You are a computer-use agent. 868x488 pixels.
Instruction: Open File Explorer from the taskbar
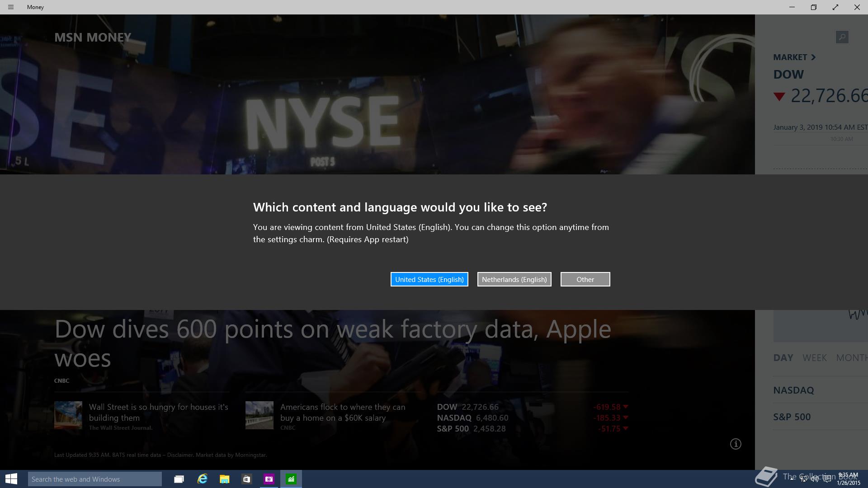click(x=224, y=479)
